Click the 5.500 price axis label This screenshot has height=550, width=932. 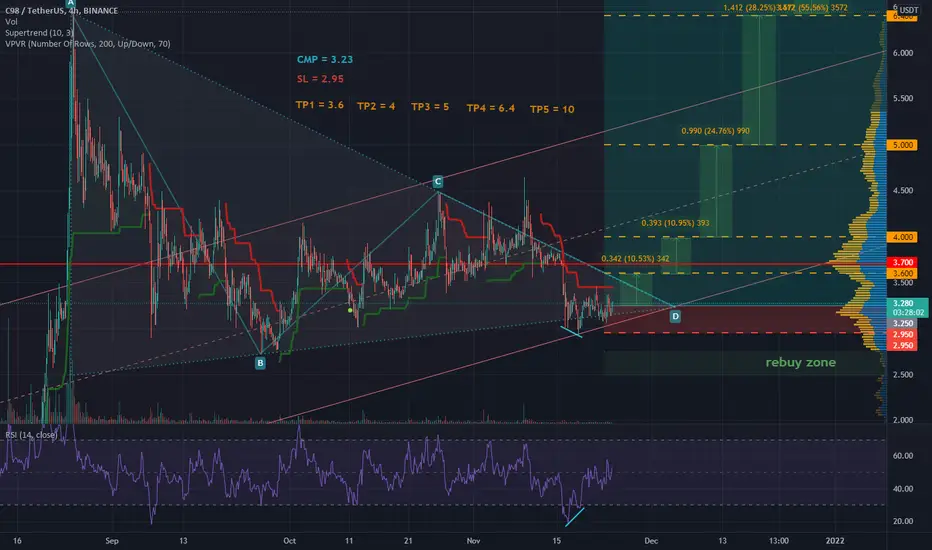[x=902, y=99]
